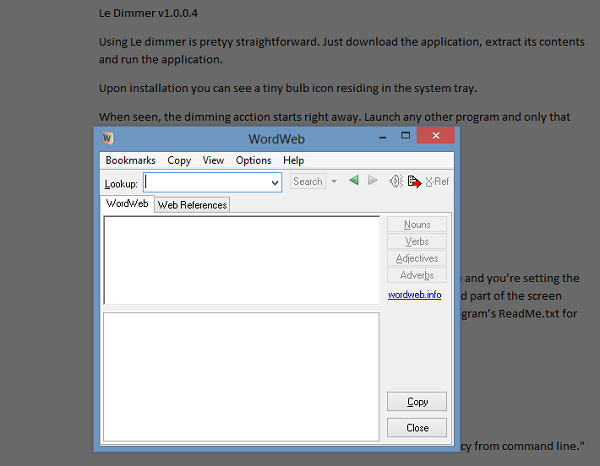Click the 'Le Dimmer v1.0.0.4' heading in document
Viewport: 600px width, 466px height.
[x=148, y=13]
